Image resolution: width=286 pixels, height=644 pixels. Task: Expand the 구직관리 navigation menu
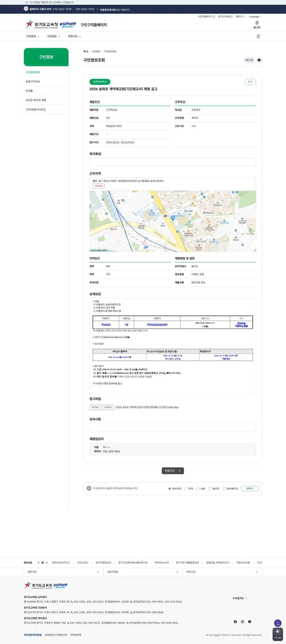click(33, 37)
